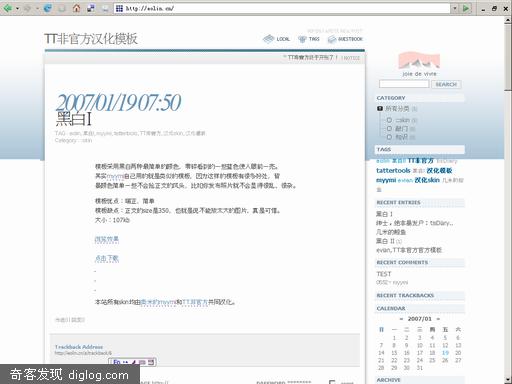Click the GUESTBOOK icon in header
Screen dimensions: 512x384
click(x=332, y=39)
